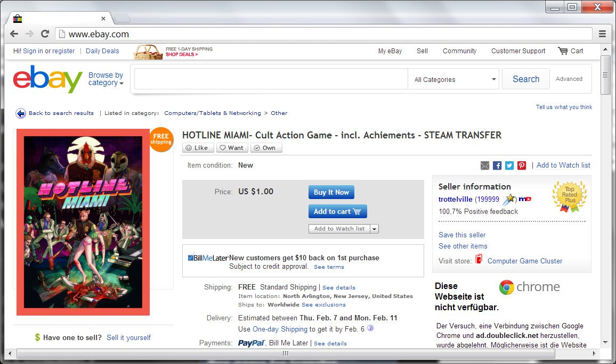Expand Add to Watch list arrow
The width and height of the screenshot is (616, 364).
(375, 229)
